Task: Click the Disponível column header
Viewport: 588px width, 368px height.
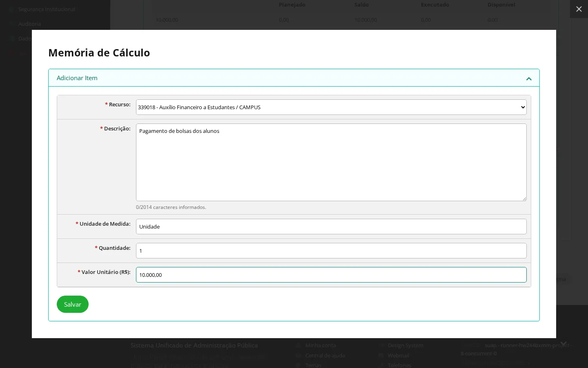Action: pos(501,5)
